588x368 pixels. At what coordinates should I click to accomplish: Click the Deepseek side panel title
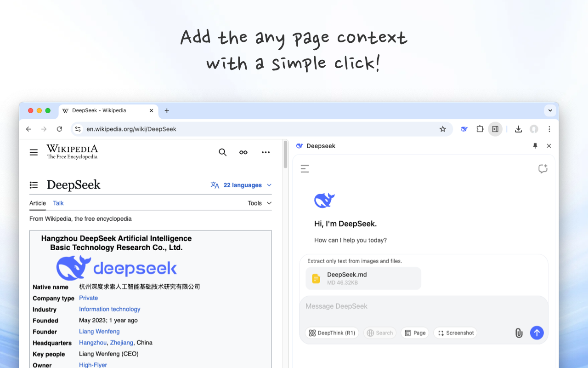click(x=321, y=146)
